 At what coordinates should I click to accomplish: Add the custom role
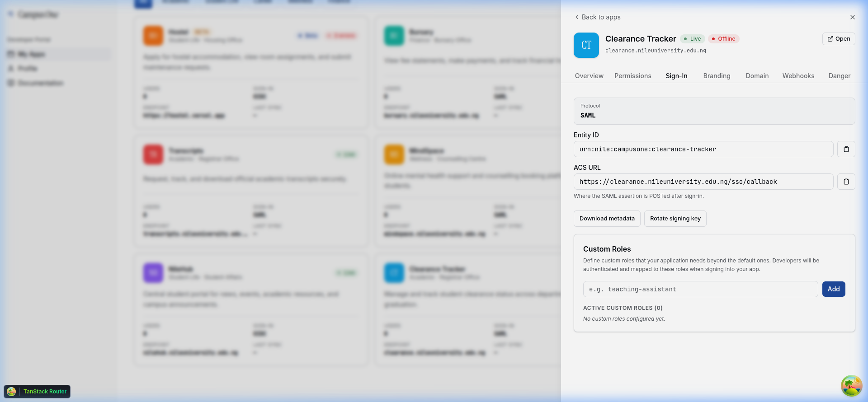pos(834,289)
